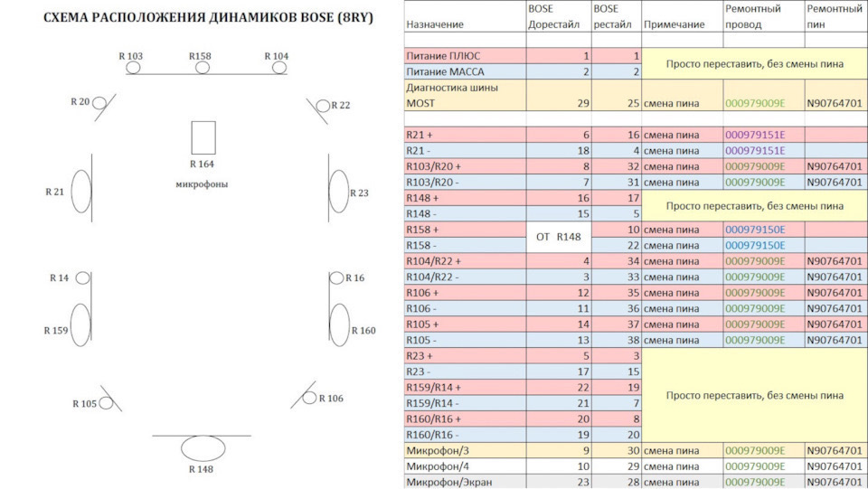Click the 'R106 +' row label in the table
The height and width of the screenshot is (489, 868).
[422, 292]
